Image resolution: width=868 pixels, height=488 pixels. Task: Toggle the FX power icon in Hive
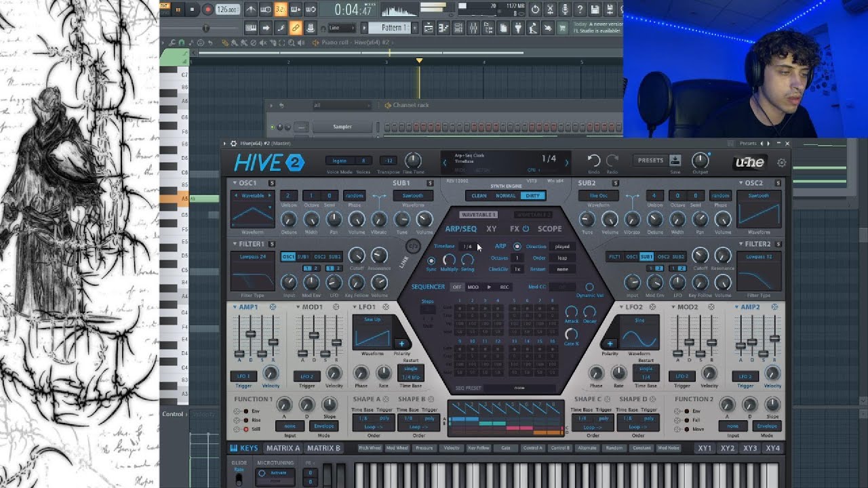525,229
